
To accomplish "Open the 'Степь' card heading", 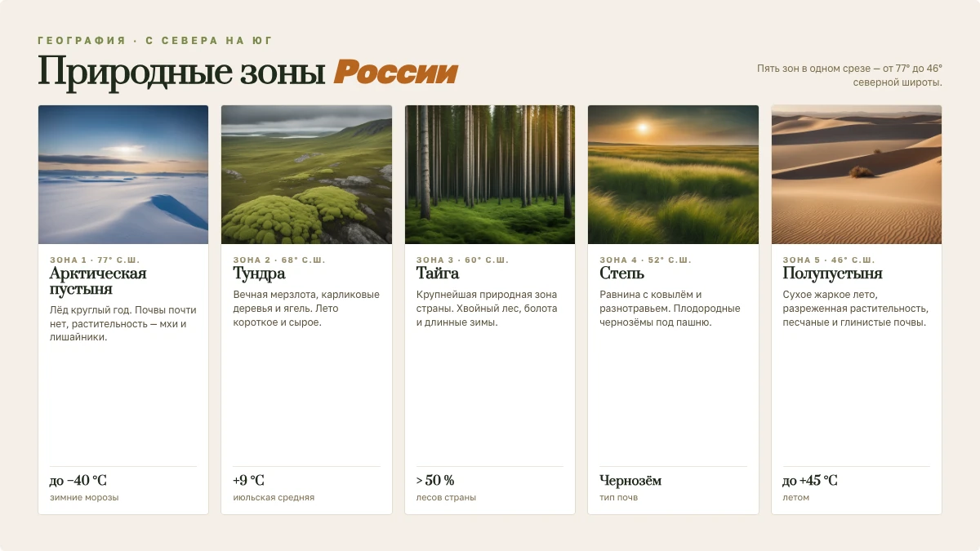I will 622,273.
